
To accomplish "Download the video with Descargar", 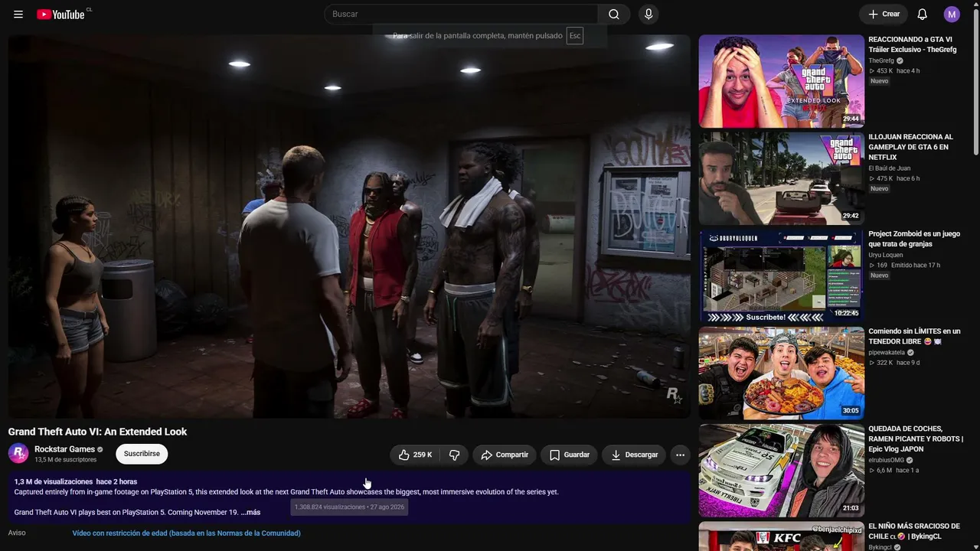I will click(x=635, y=455).
